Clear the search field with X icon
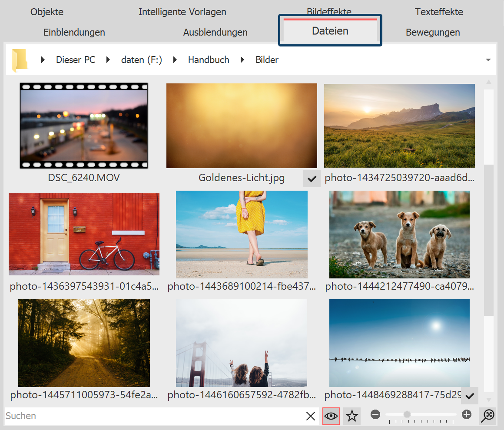The height and width of the screenshot is (430, 504). pyautogui.click(x=311, y=416)
